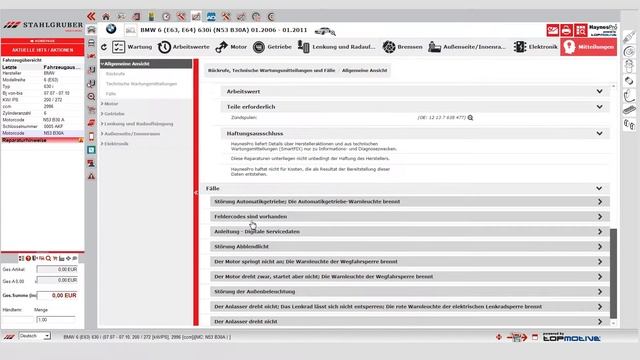640x360 pixels.
Task: Open case Anleitung - Digitale Servicedaten
Action: pos(410,231)
